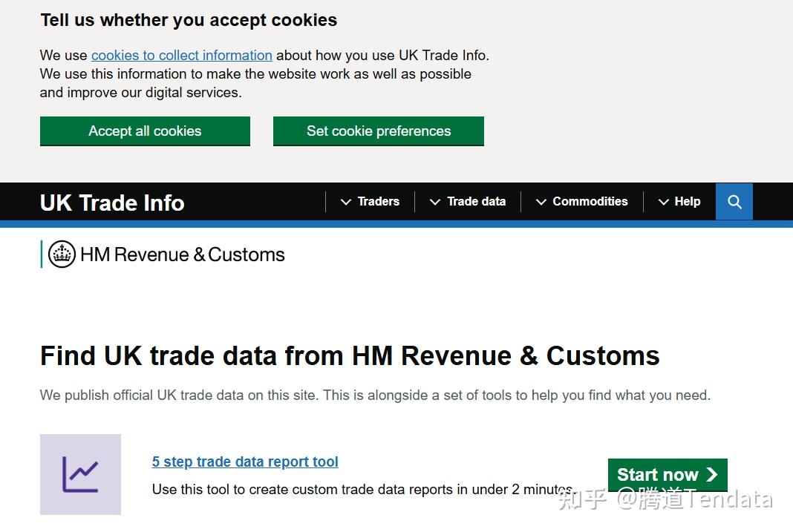Go to UK Trade Info home title
This screenshot has height=532, width=793.
point(112,203)
